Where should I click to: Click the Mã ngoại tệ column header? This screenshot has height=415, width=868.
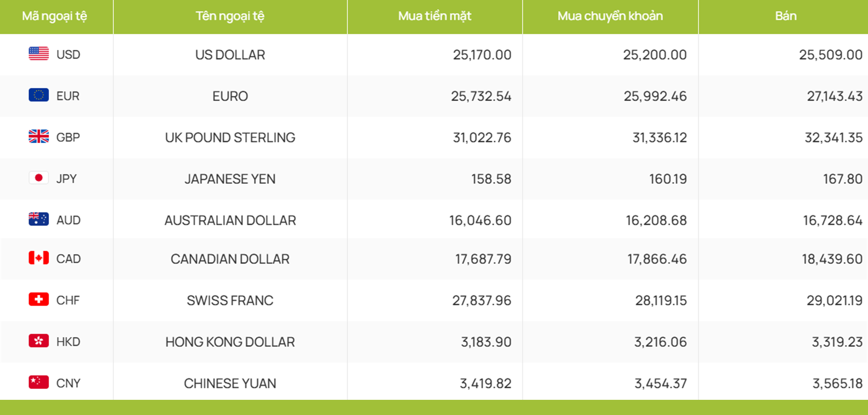coord(55,16)
